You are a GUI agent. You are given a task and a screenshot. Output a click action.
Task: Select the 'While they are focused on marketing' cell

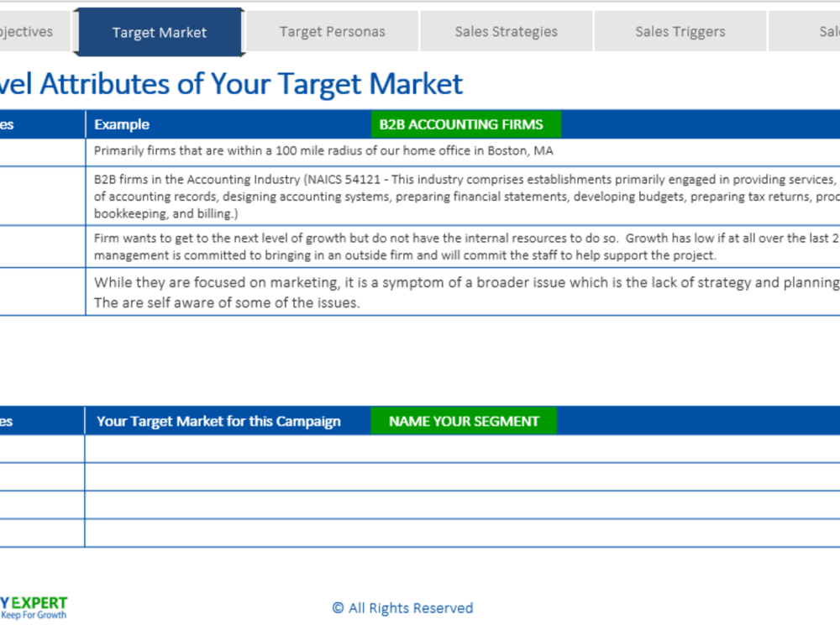[463, 292]
